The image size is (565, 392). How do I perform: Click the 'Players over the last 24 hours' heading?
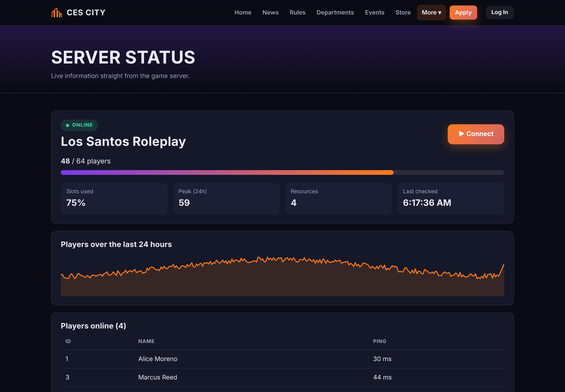(116, 244)
